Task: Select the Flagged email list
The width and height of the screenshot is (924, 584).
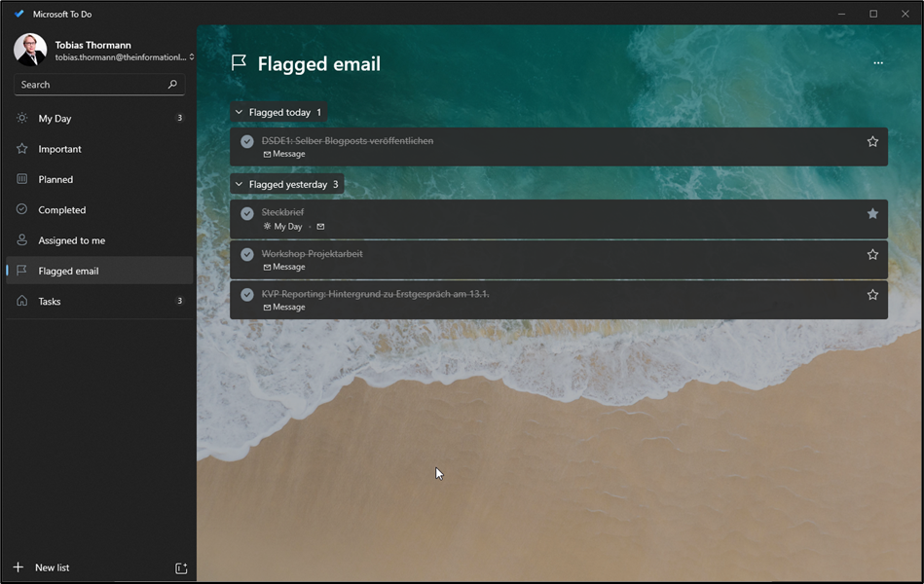Action: 99,271
